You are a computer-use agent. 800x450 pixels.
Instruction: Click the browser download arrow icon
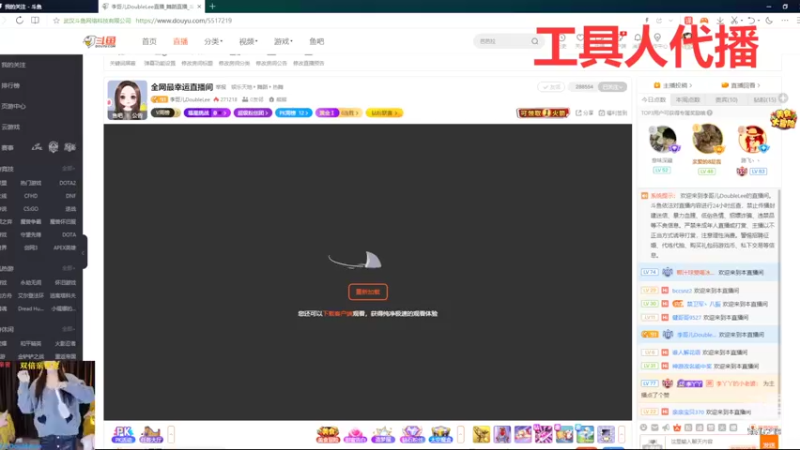pyautogui.click(x=720, y=20)
